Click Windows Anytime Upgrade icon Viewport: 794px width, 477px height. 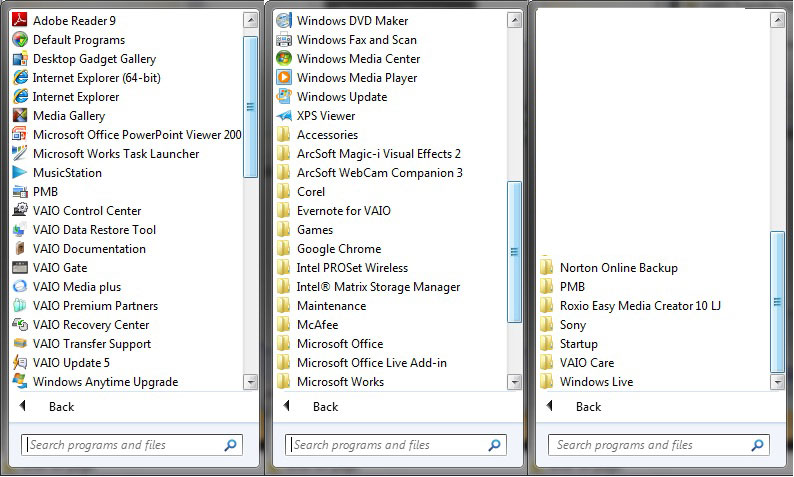(x=20, y=381)
